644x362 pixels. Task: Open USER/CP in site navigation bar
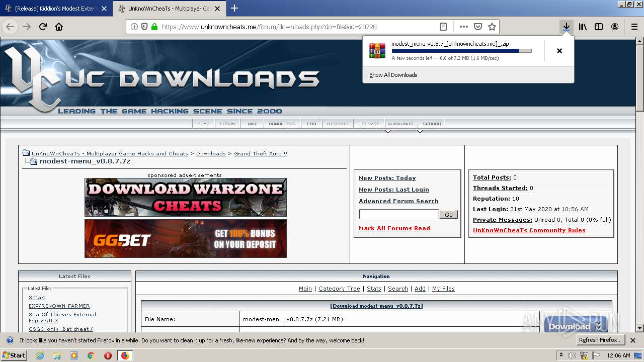pyautogui.click(x=369, y=124)
